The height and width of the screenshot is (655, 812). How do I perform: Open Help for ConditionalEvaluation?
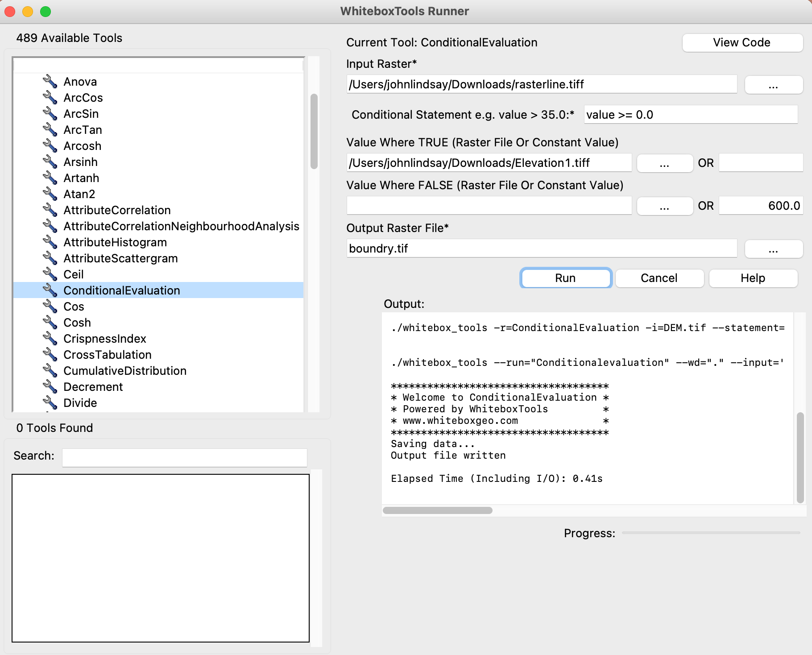753,278
